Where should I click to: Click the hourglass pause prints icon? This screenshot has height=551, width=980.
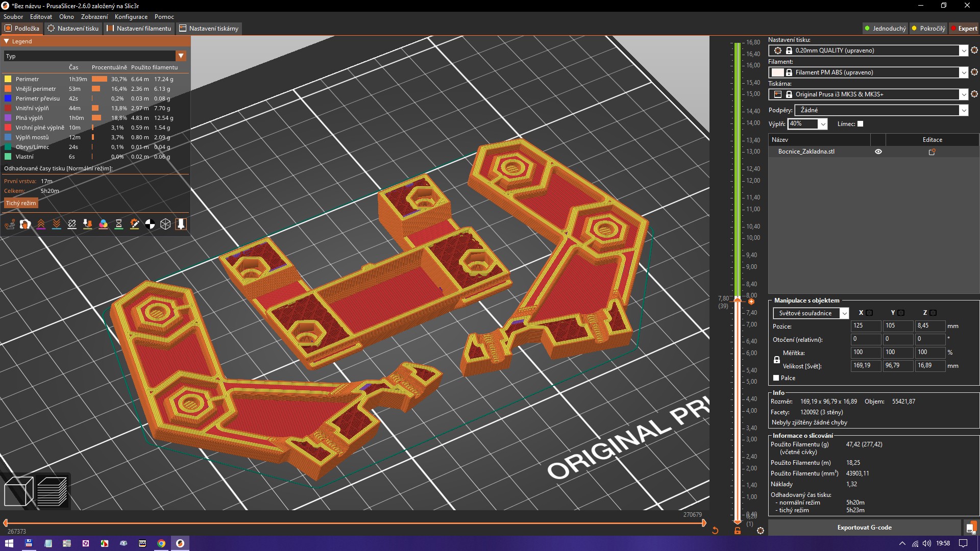point(119,224)
